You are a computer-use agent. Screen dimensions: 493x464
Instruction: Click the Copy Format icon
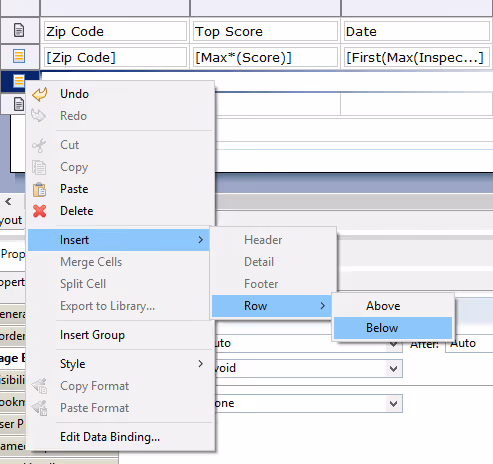[39, 386]
